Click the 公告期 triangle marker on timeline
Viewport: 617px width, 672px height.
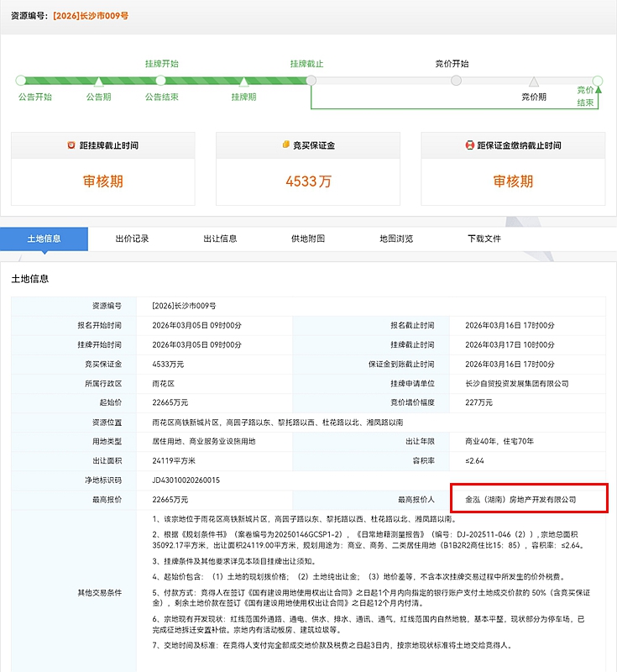[x=98, y=81]
